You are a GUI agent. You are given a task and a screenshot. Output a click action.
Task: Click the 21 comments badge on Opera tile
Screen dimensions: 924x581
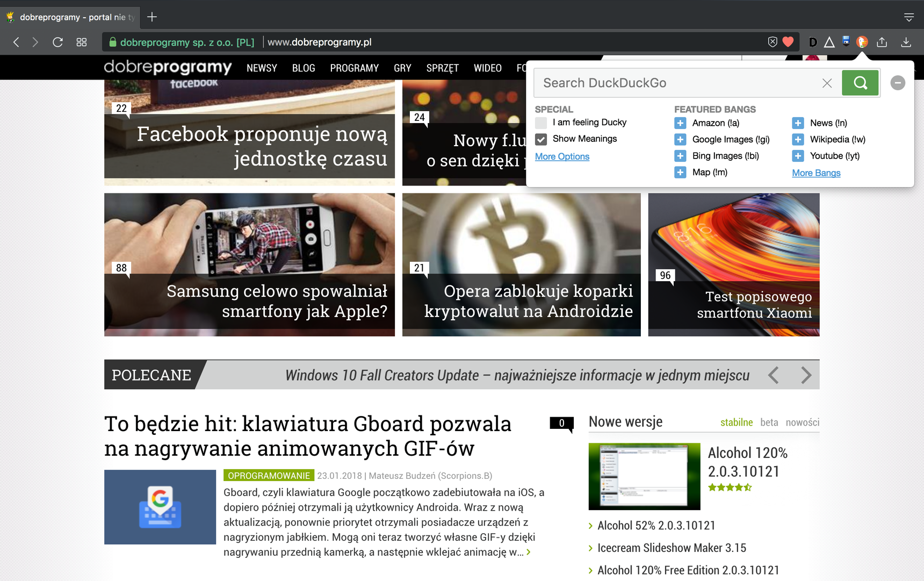point(419,268)
